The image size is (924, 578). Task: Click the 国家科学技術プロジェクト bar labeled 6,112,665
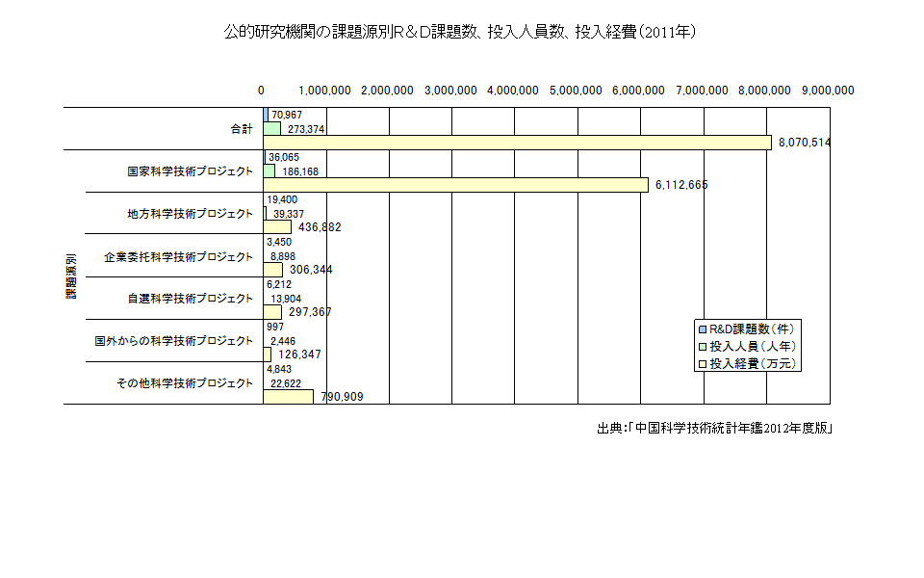tap(455, 185)
